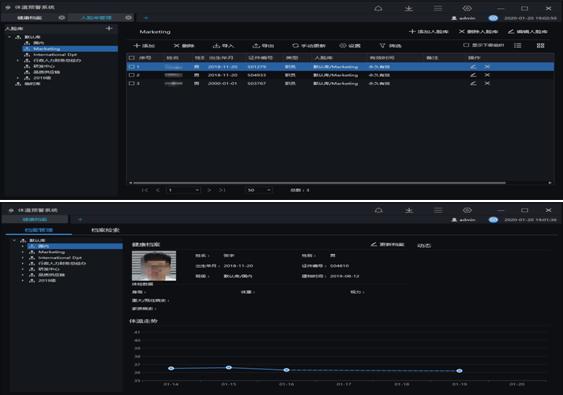Expand International Dpt node in lower tree
Viewport: 563px width, 395px height.
(x=23, y=258)
